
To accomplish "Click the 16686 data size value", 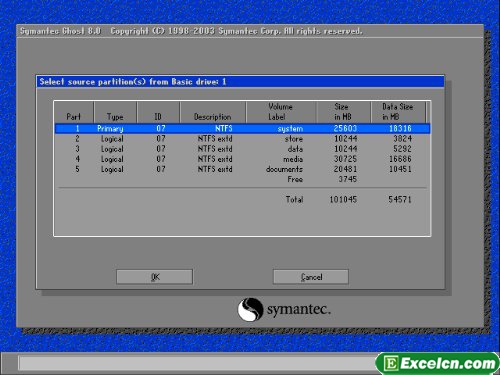I will point(400,159).
